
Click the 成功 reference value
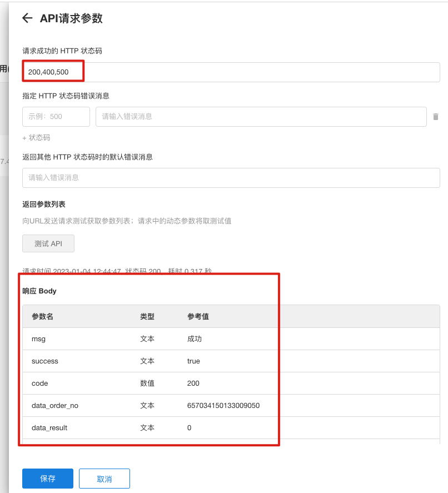tap(195, 339)
